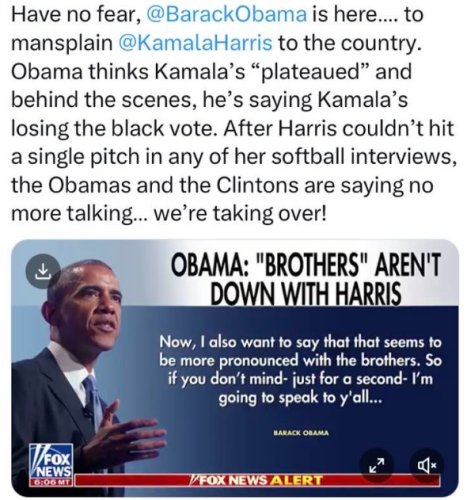The width and height of the screenshot is (467, 500).
Task: Play the embedded Fox News video
Action: coord(235,368)
